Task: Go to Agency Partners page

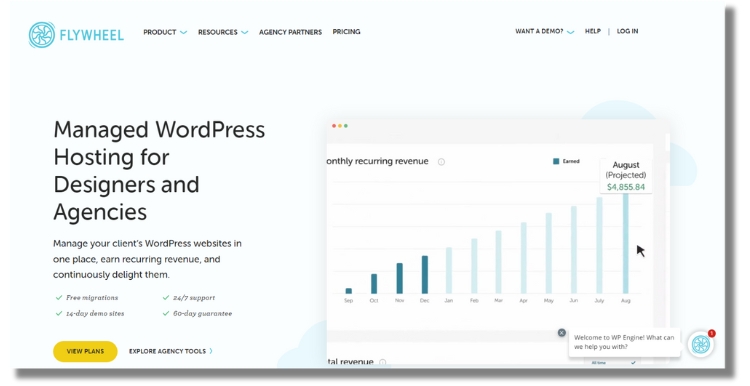Action: 290,32
